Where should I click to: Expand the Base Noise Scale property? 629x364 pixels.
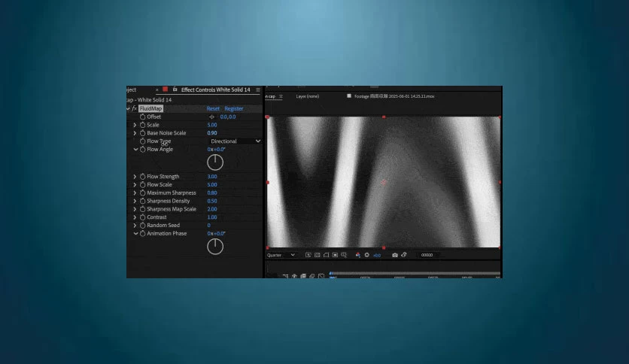pyautogui.click(x=135, y=132)
